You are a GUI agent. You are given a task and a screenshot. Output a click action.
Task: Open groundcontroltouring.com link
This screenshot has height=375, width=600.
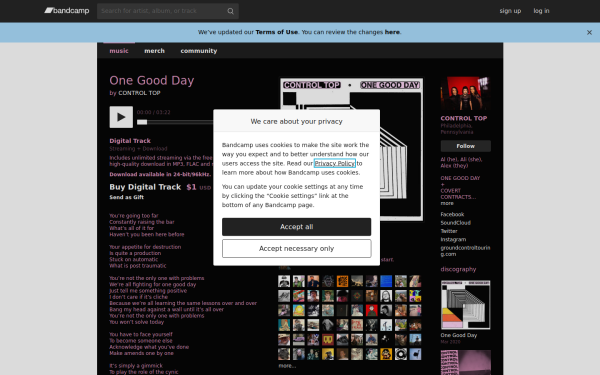(x=465, y=251)
